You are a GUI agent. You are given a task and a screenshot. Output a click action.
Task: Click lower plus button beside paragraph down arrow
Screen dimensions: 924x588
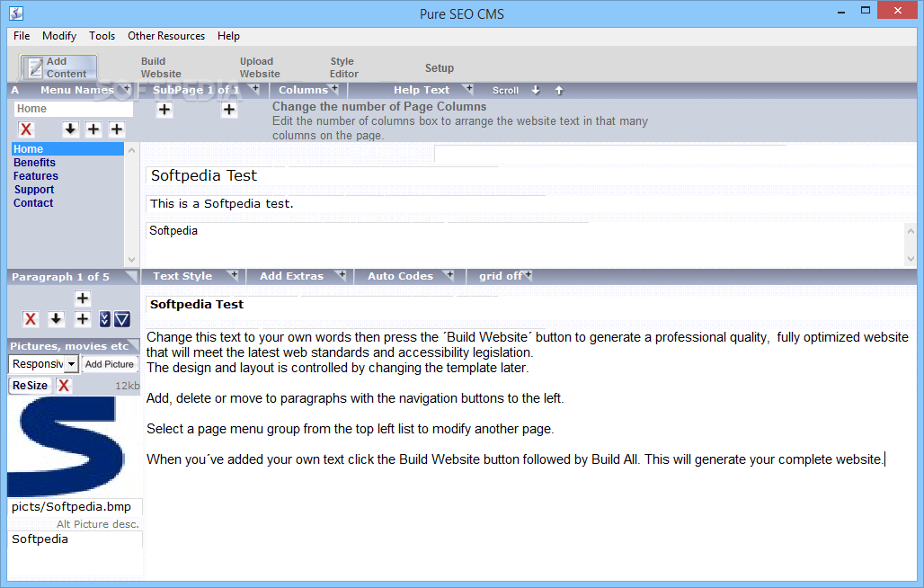pos(83,319)
